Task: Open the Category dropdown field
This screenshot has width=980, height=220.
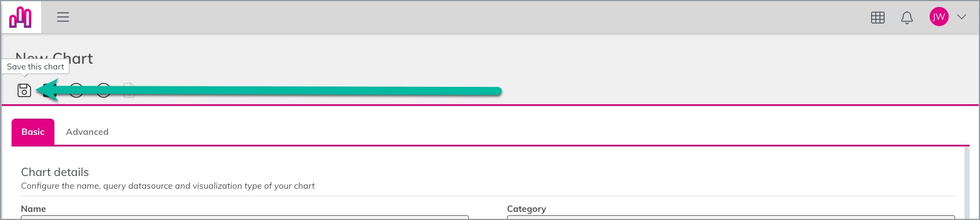Action: click(731, 218)
